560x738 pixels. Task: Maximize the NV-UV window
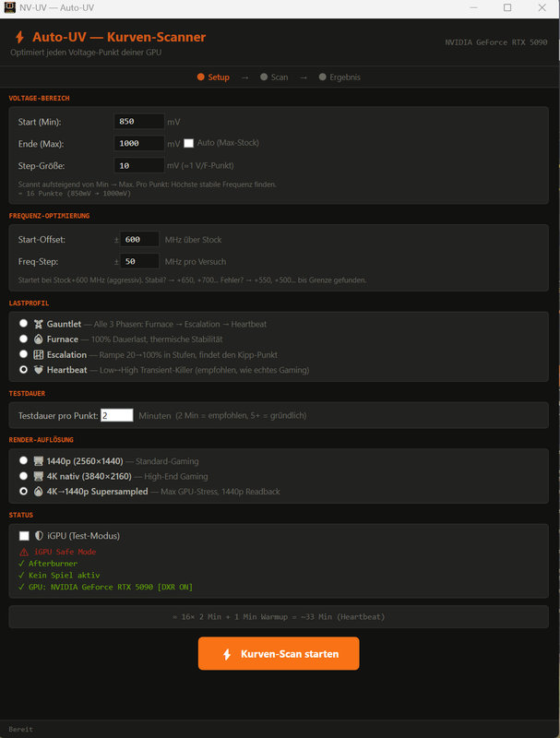(507, 7)
